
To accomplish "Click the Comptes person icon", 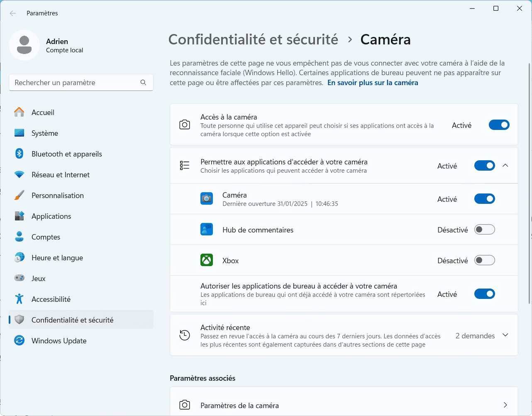I will (x=19, y=237).
